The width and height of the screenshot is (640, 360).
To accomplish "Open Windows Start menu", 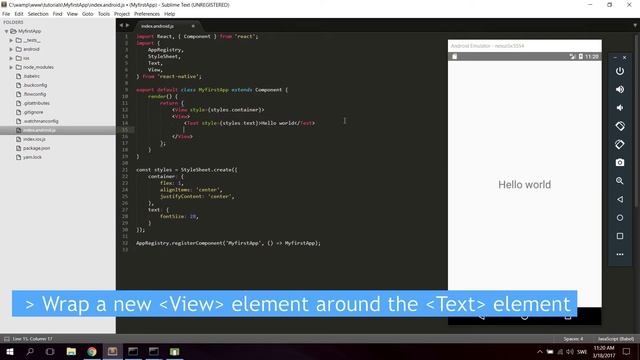I will pyautogui.click(x=9, y=351).
